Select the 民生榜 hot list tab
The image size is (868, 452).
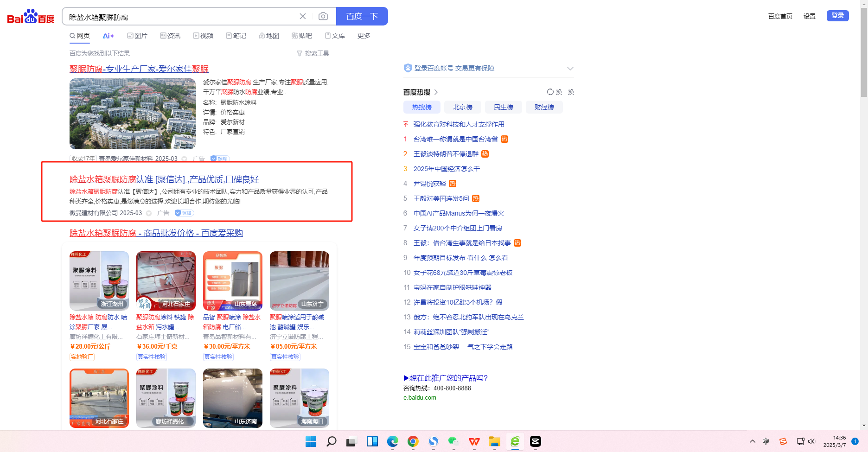[504, 107]
